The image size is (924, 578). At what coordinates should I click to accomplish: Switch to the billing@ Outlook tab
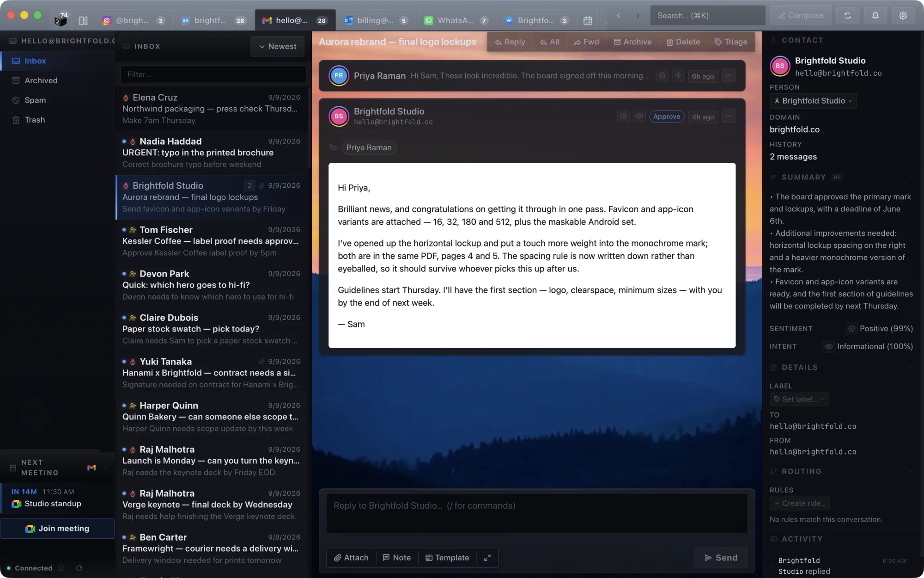(376, 20)
